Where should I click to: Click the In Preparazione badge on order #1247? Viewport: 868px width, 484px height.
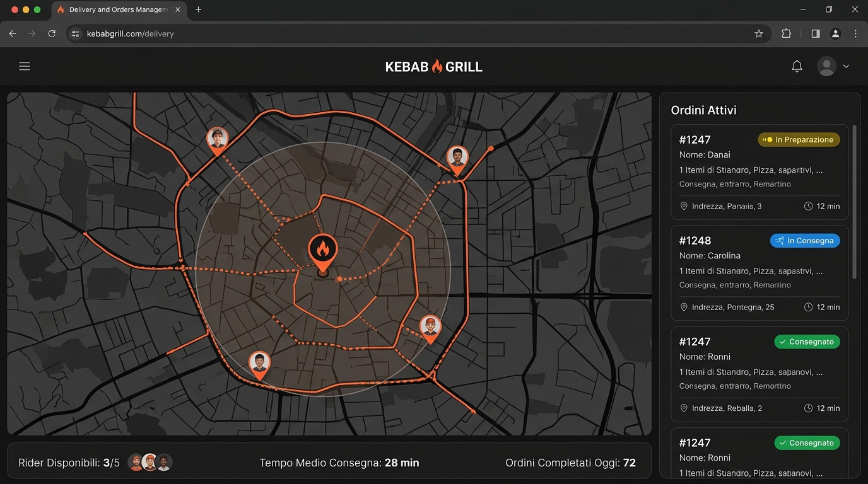pos(799,139)
